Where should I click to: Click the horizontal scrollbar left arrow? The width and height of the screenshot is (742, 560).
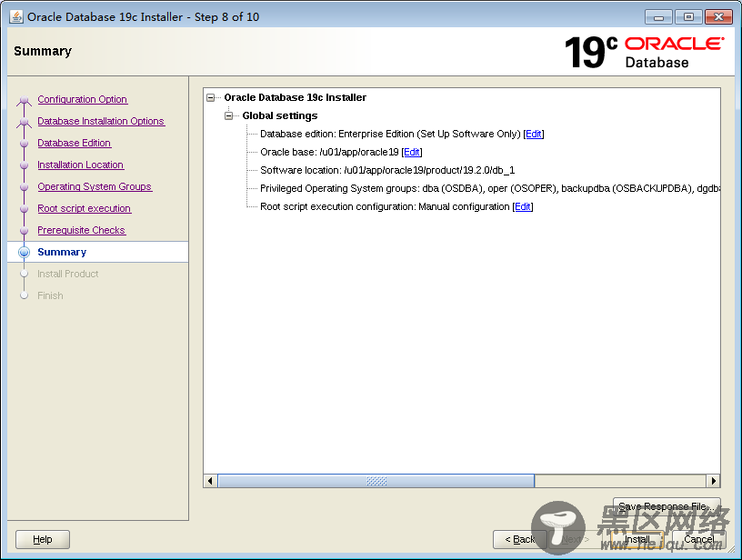click(x=210, y=481)
